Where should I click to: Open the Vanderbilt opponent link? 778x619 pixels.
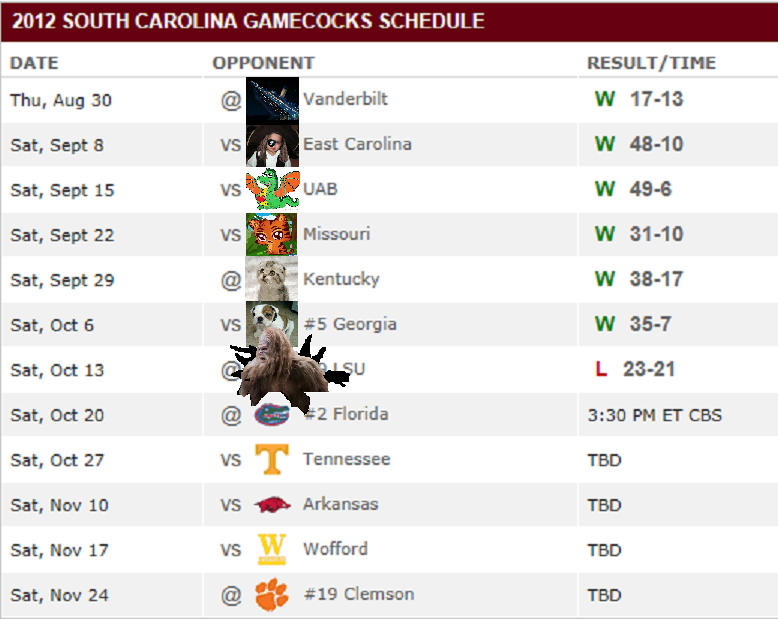tap(345, 99)
